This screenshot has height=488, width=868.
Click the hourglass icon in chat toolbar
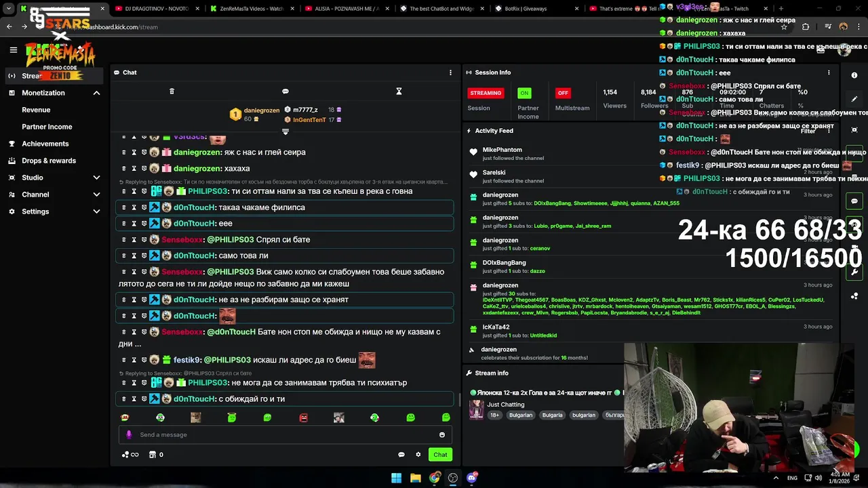(x=399, y=91)
